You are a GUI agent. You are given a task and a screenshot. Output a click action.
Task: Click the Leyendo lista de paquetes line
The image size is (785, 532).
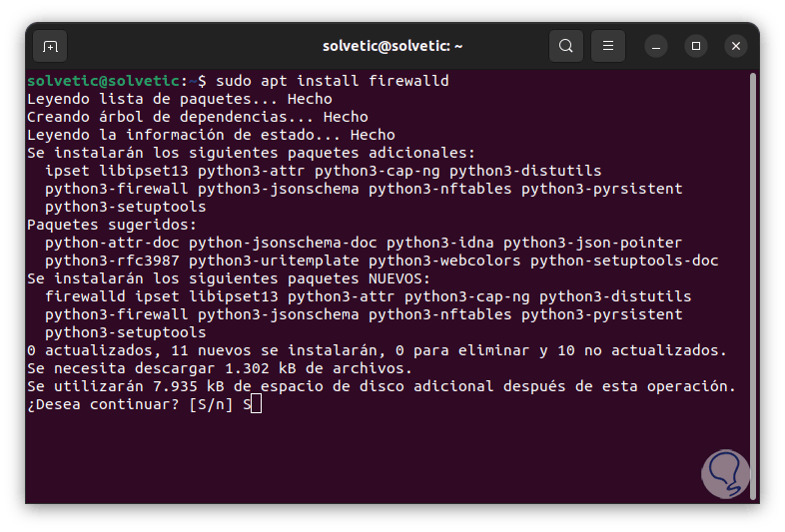click(x=180, y=99)
